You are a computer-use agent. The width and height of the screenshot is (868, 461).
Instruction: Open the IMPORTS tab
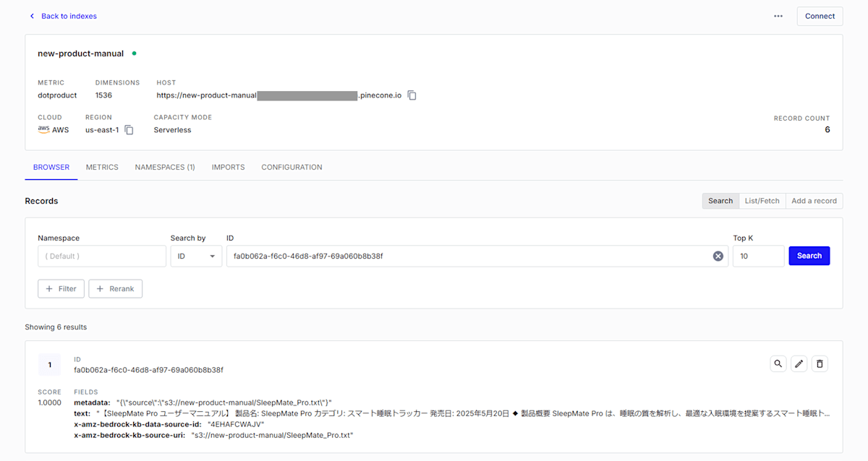228,167
